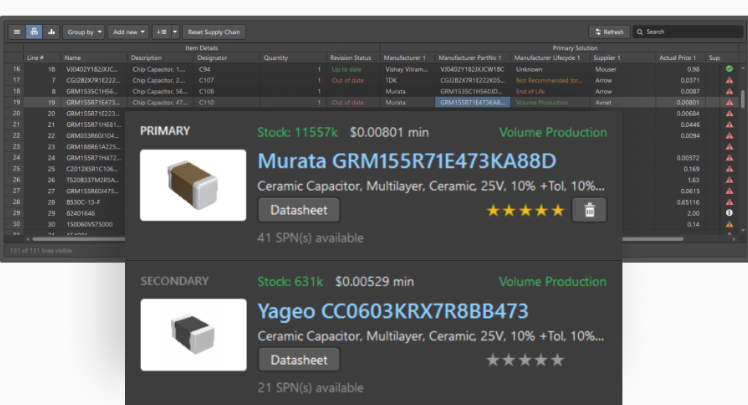Select the 150060VS75000 name cell
Screen dimensions: 748x405
(89, 224)
